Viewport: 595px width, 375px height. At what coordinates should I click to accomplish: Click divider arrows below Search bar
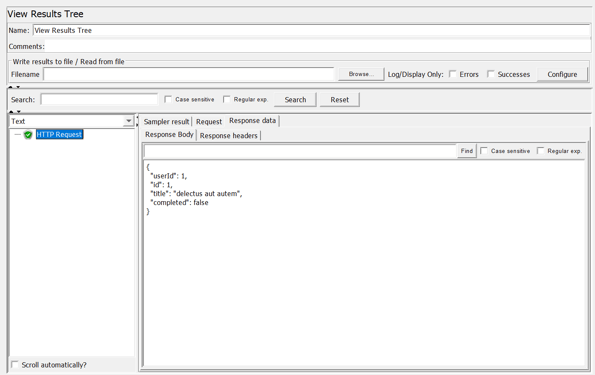(14, 112)
